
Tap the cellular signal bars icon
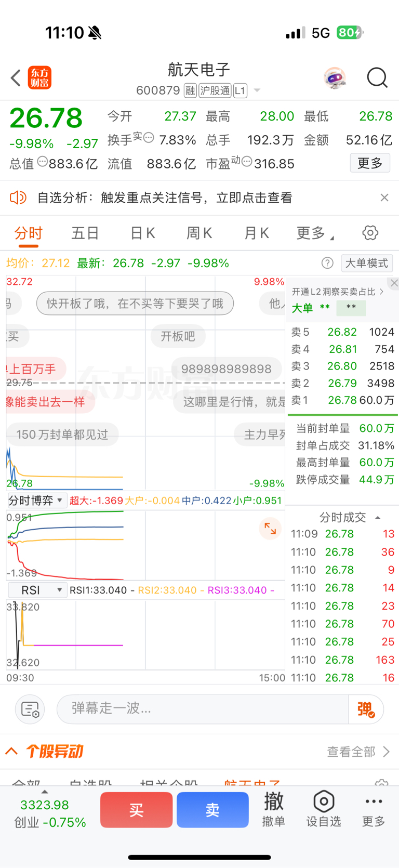pos(296,33)
